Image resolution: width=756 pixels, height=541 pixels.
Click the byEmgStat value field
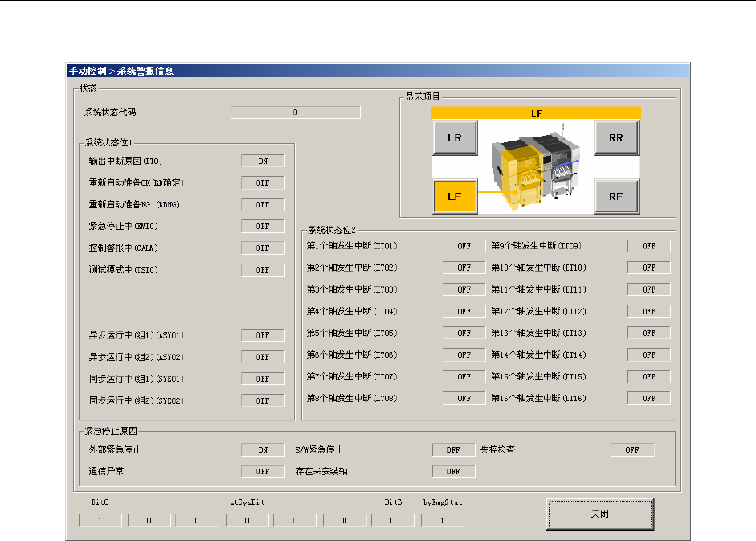tap(442, 521)
